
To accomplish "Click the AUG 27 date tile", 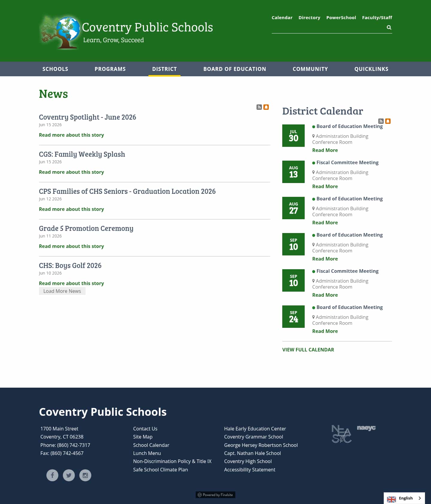I will (x=293, y=208).
